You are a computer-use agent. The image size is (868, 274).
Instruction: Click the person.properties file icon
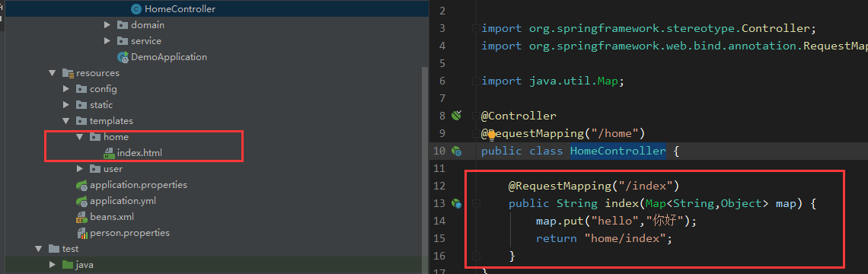(82, 233)
